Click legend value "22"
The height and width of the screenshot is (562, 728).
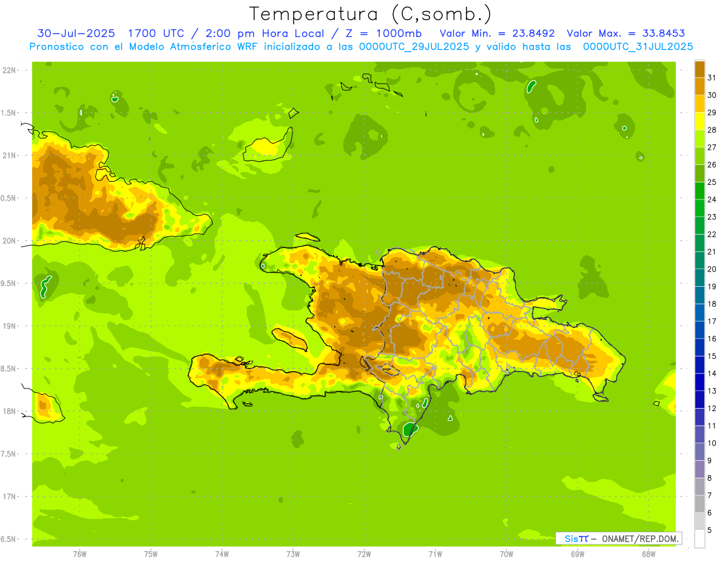pos(712,234)
